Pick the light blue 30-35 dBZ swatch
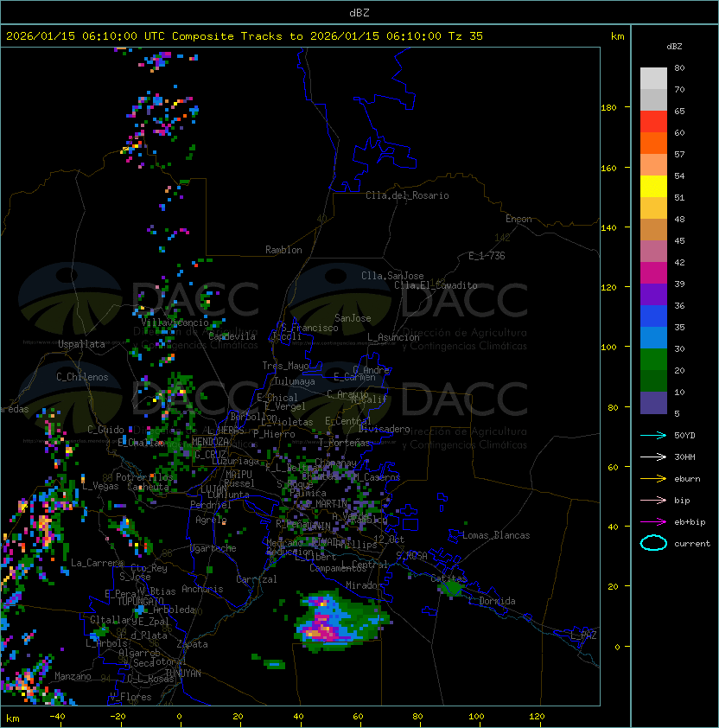Image resolution: width=719 pixels, height=728 pixels. click(653, 337)
